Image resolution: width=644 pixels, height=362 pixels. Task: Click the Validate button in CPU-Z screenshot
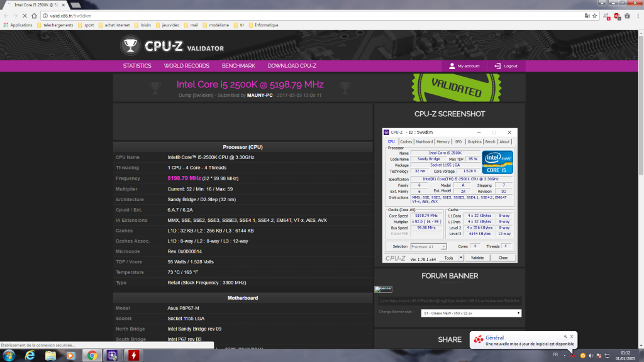tap(477, 258)
